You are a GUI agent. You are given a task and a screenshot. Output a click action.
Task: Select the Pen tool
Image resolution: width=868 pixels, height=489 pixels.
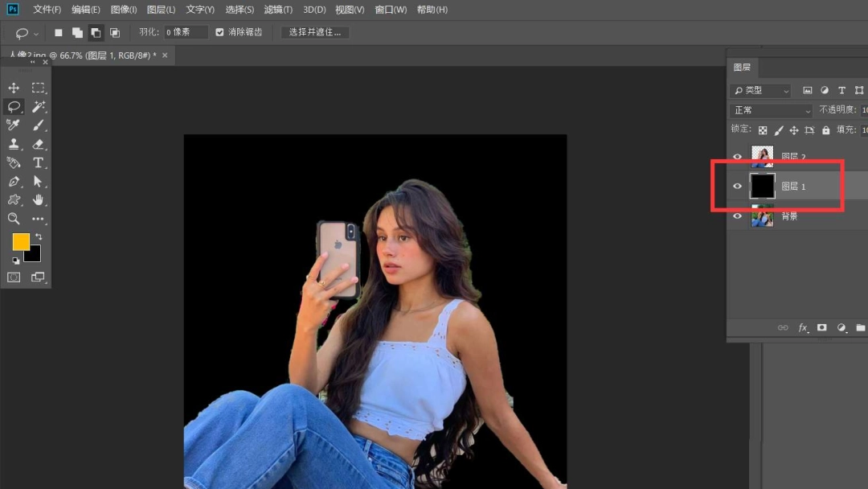click(x=14, y=182)
